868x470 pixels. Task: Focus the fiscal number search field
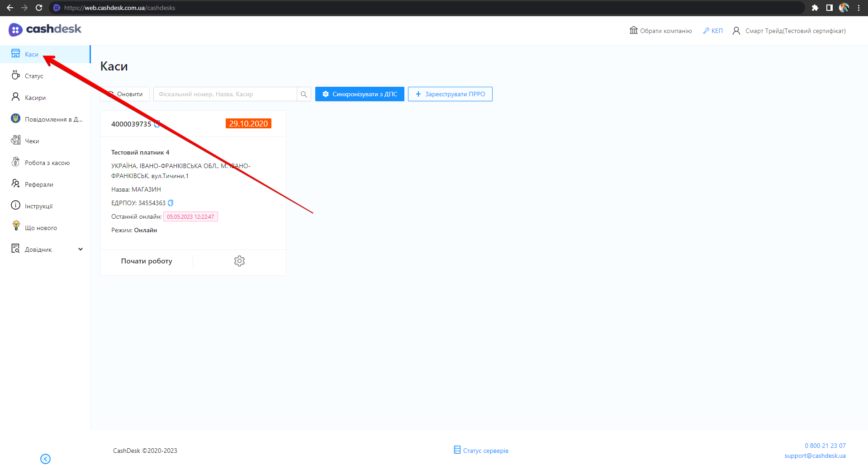[x=225, y=94]
